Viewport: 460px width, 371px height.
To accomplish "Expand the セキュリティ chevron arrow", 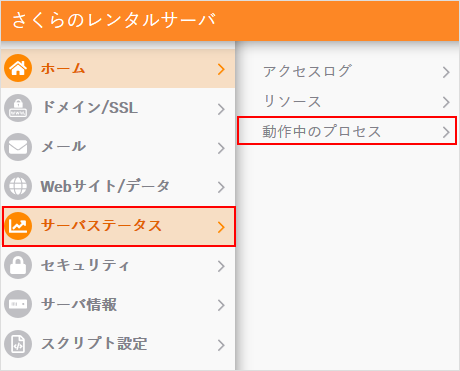I will (x=221, y=266).
